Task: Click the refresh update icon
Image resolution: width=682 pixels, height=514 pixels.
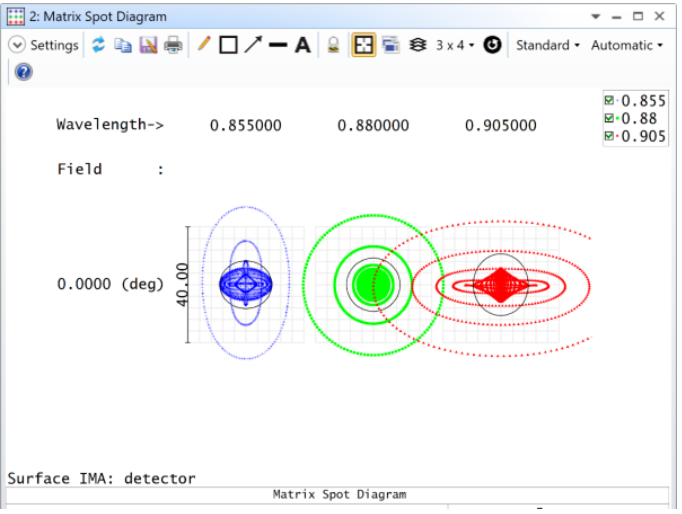Action: coord(99,45)
